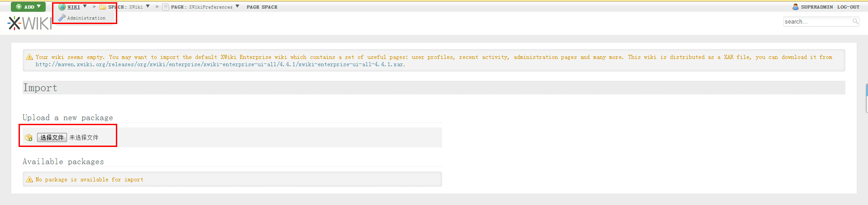Screen dimensions: 868x205
Task: Expand the SPACE XWiki dropdown arrow
Action: pyautogui.click(x=148, y=6)
